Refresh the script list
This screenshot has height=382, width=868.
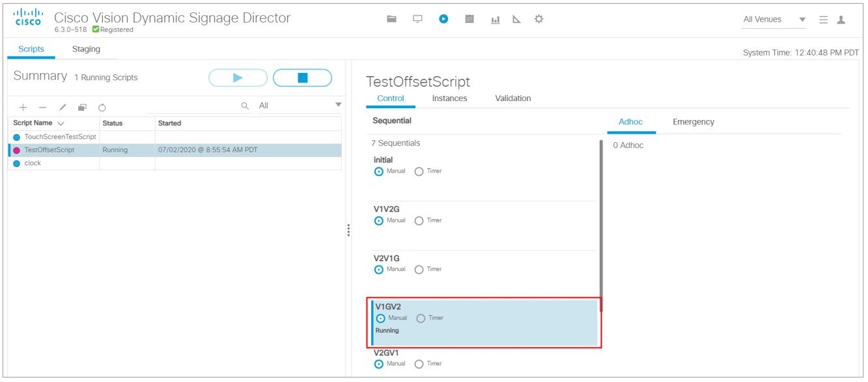[x=102, y=108]
